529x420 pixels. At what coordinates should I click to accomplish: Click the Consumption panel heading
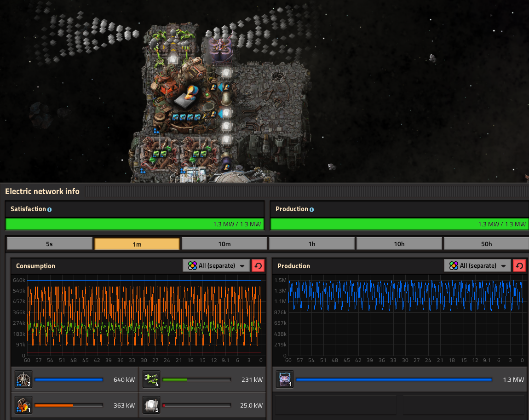click(x=35, y=266)
